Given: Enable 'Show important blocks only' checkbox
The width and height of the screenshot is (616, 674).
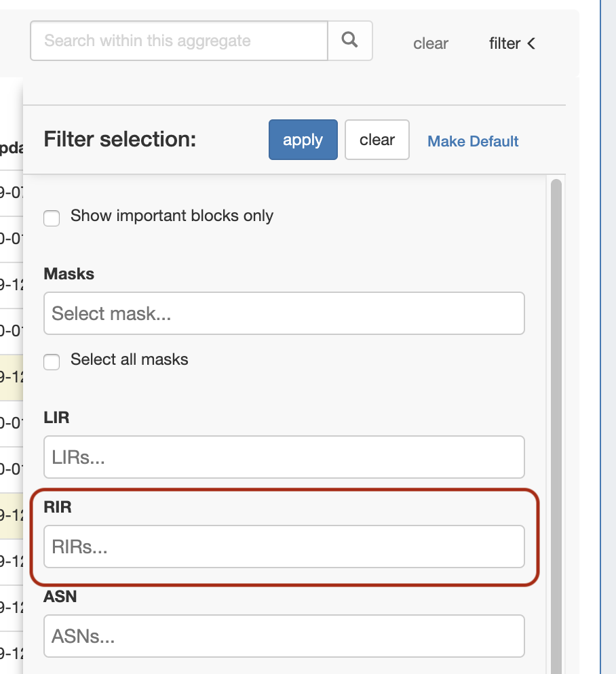Looking at the screenshot, I should (x=52, y=218).
